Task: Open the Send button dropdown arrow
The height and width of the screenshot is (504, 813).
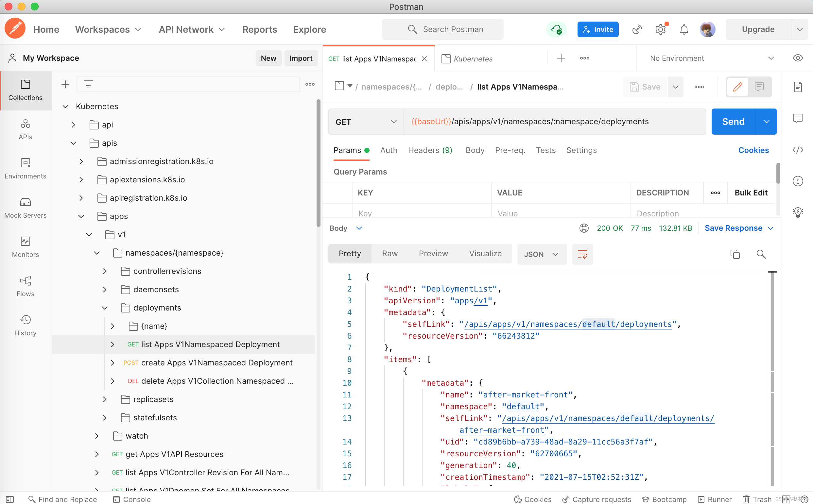Action: [766, 122]
